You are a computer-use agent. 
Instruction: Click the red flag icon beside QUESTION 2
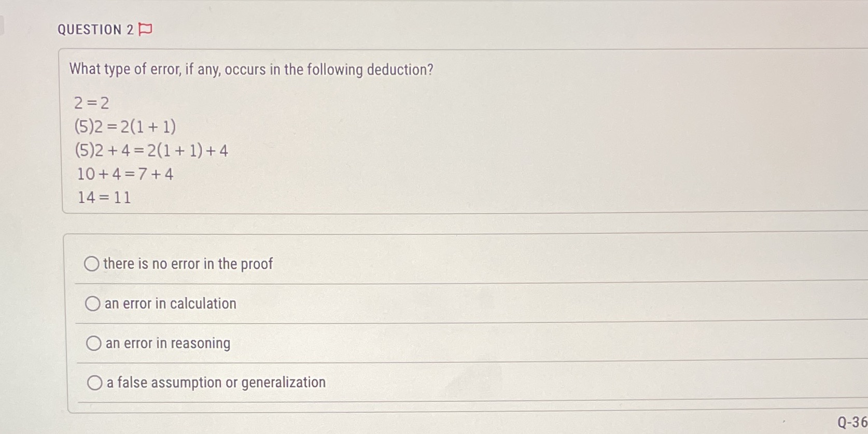pyautogui.click(x=145, y=29)
